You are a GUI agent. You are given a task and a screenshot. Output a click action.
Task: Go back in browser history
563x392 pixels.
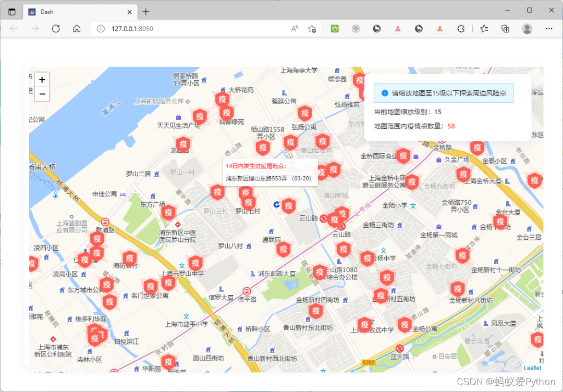[x=14, y=29]
